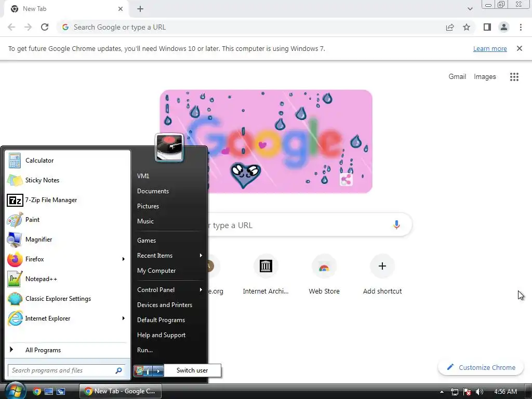Expand Control Panel submenu
Image resolution: width=532 pixels, height=399 pixels.
[201, 290]
